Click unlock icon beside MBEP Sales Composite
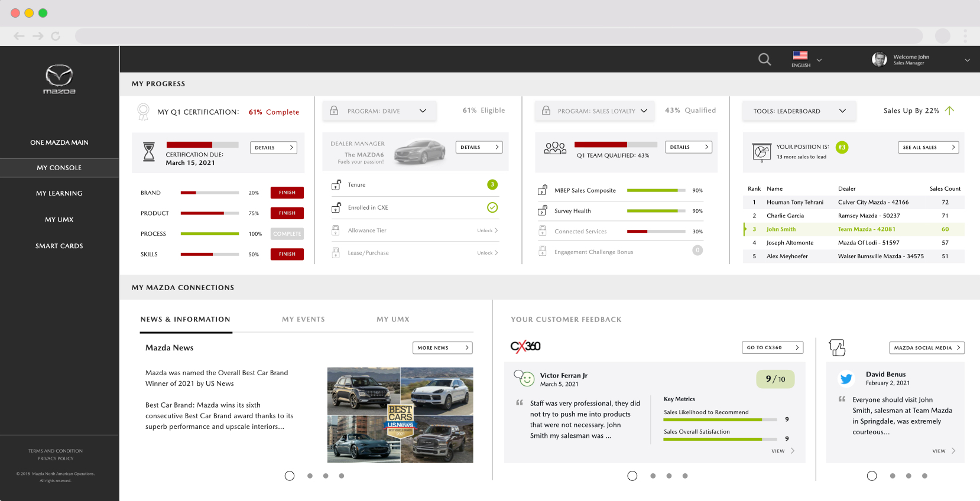980x501 pixels. [542, 190]
